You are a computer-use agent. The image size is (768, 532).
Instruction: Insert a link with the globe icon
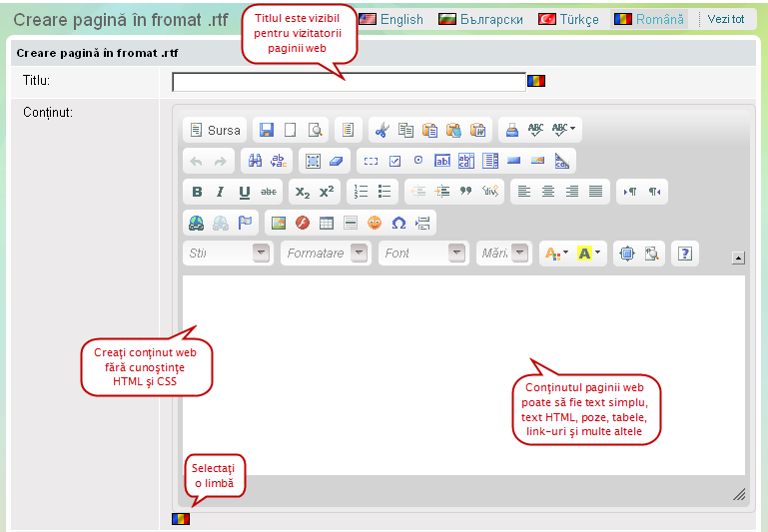tap(196, 223)
